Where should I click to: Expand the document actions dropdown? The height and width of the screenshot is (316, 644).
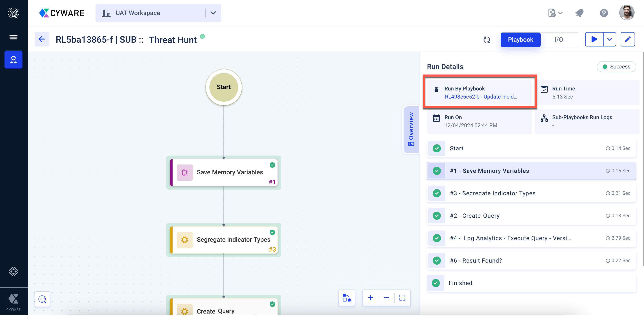pyautogui.click(x=555, y=13)
